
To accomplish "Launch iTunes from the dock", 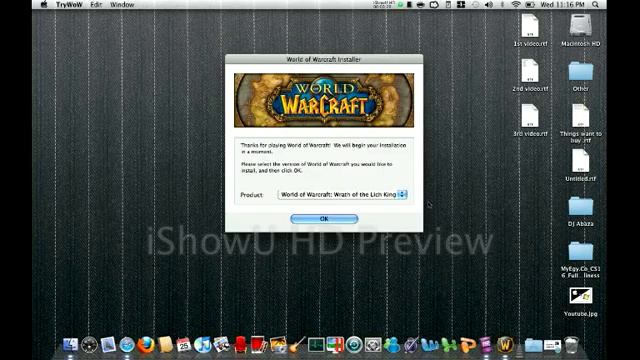I will [x=202, y=345].
